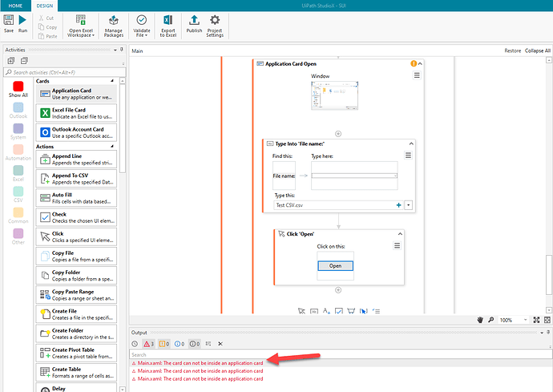The image size is (553, 392).
Task: Collapse the Click 'Open' card
Action: [x=400, y=234]
